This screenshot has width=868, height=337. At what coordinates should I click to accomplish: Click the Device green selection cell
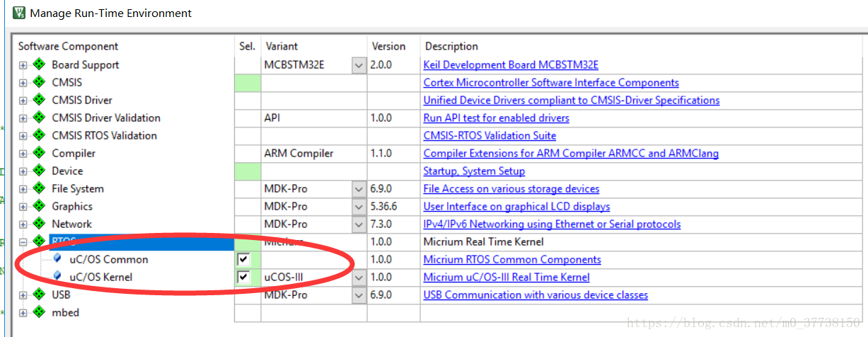point(248,171)
